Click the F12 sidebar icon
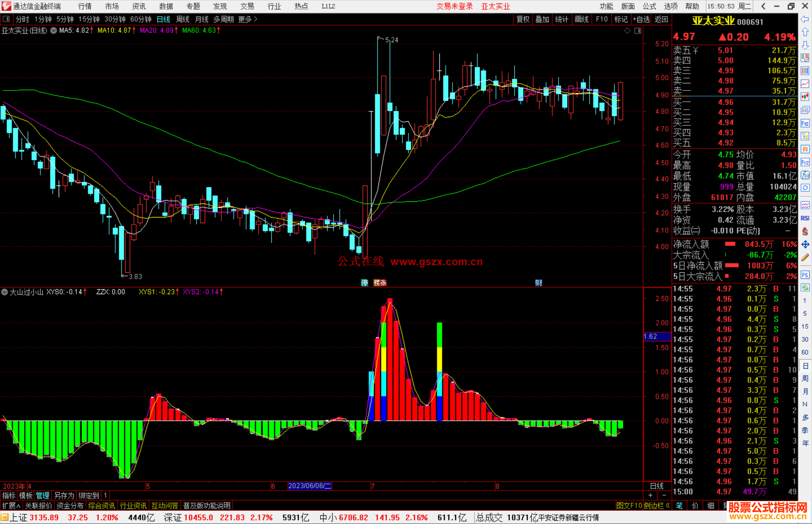Image resolution: width=812 pixels, height=524 pixels. point(805,162)
